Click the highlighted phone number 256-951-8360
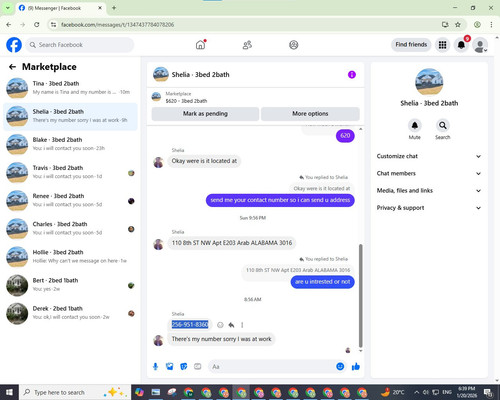This screenshot has height=400, width=500. tap(190, 325)
